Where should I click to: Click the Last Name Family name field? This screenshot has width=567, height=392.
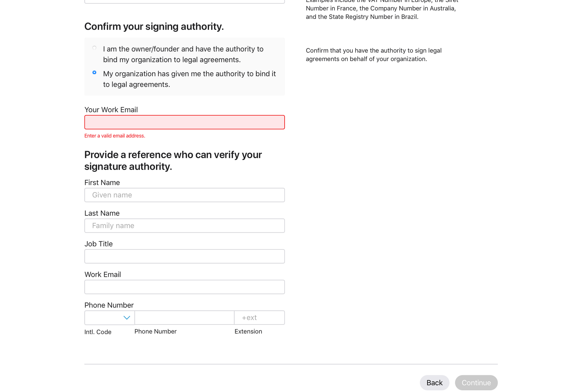[184, 226]
